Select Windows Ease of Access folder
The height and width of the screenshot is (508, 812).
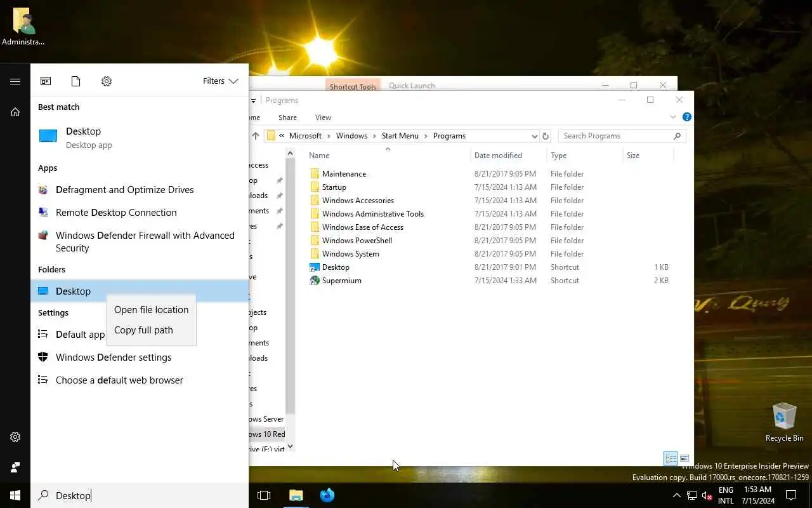[363, 227]
